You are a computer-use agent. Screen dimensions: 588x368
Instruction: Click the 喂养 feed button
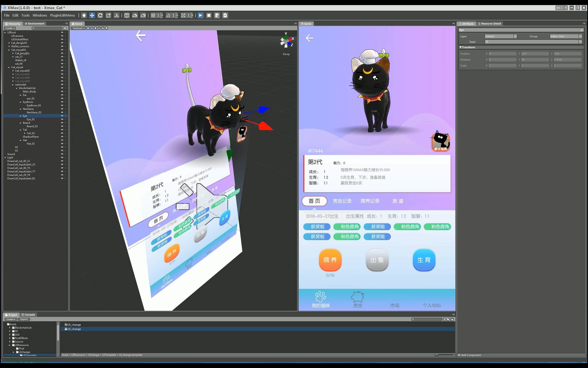click(330, 260)
